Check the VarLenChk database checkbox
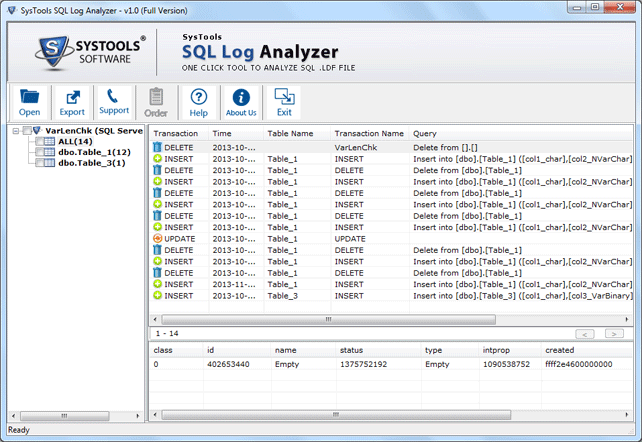Image resolution: width=642 pixels, height=442 pixels. click(27, 131)
